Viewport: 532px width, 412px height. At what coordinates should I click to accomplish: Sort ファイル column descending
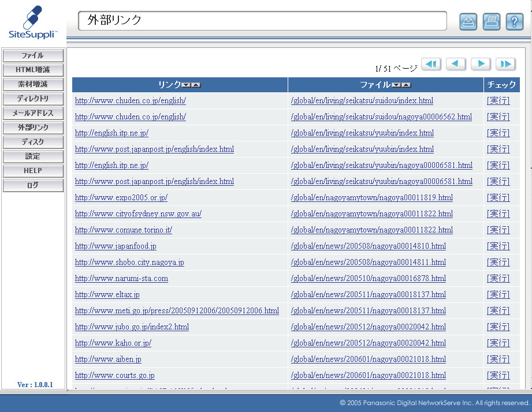[396, 85]
